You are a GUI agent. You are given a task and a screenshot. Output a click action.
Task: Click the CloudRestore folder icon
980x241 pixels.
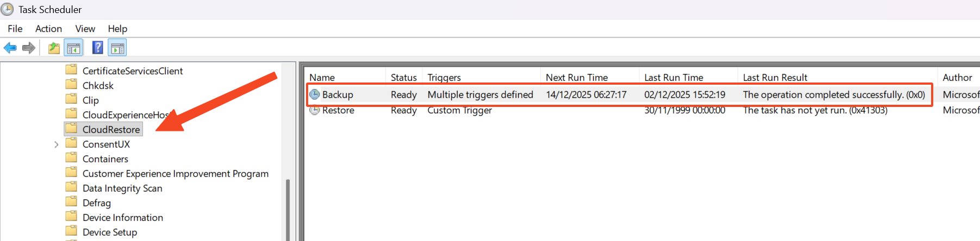pos(71,129)
